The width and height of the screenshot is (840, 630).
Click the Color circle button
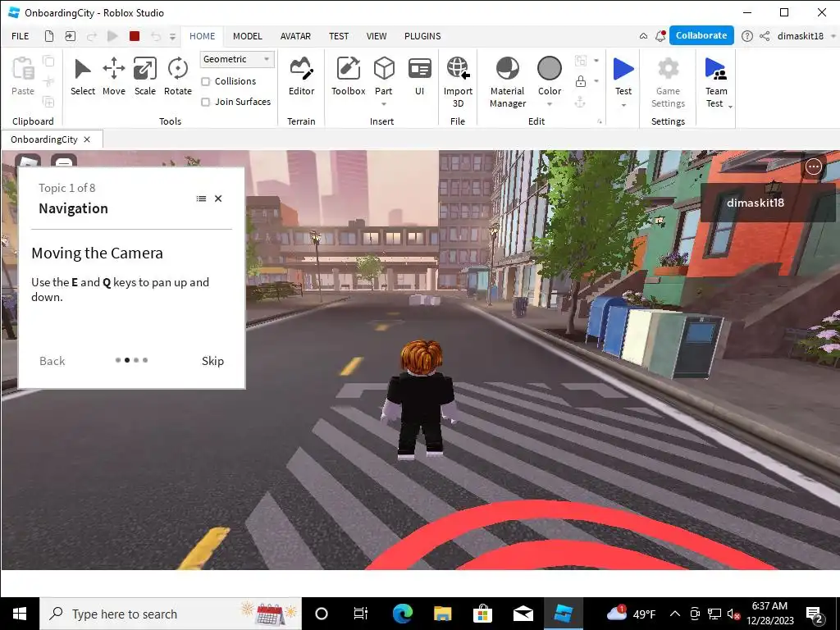tap(550, 69)
